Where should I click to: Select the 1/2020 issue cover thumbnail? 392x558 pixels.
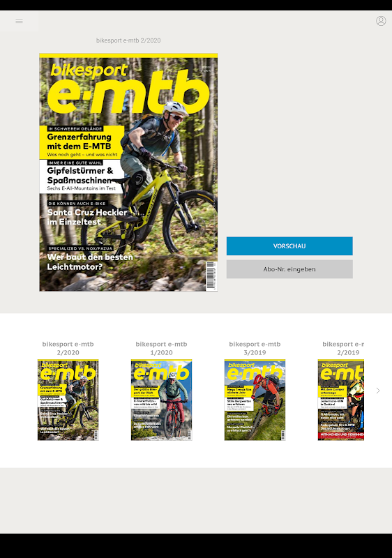pos(162,400)
